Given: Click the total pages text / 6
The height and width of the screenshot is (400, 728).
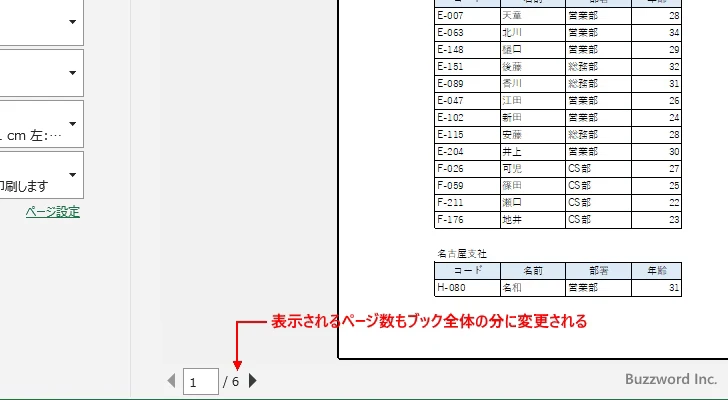Looking at the screenshot, I should [x=231, y=382].
